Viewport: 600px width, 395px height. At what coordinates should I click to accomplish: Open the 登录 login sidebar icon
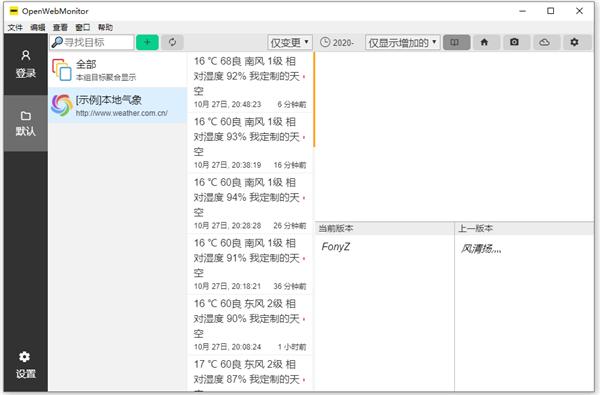[x=26, y=64]
